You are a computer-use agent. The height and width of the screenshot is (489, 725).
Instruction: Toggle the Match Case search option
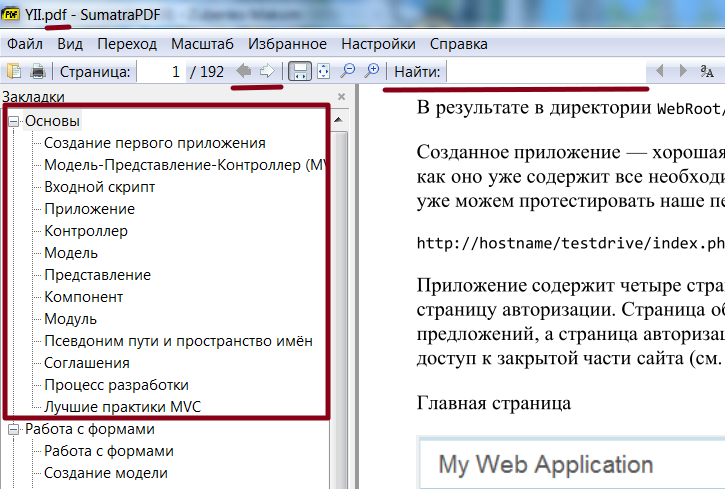pos(707,71)
